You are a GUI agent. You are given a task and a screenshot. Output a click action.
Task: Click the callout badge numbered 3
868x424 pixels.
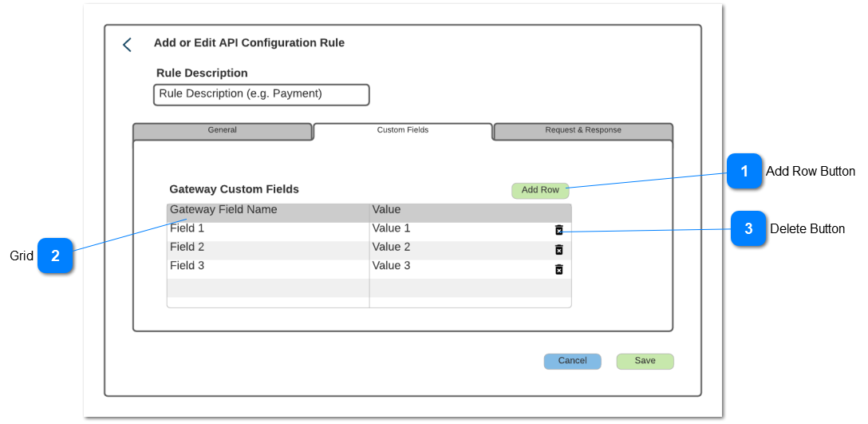click(748, 229)
